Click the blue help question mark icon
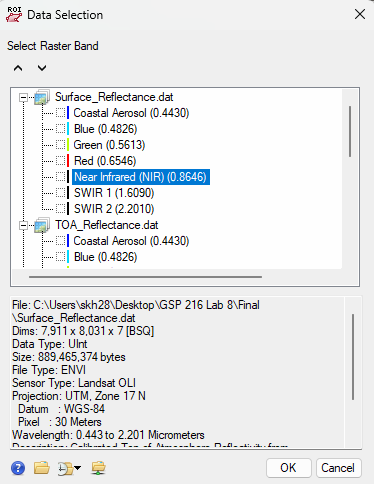The height and width of the screenshot is (484, 374). click(18, 468)
